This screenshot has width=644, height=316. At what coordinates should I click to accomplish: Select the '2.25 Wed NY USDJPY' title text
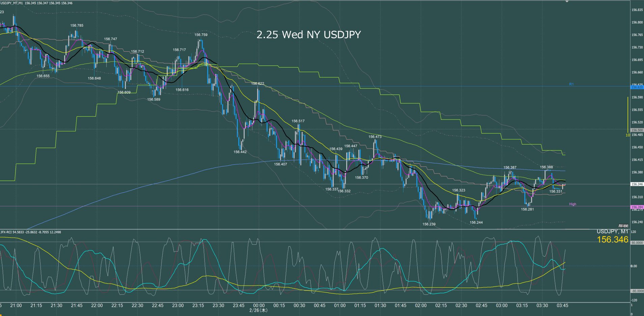[308, 34]
